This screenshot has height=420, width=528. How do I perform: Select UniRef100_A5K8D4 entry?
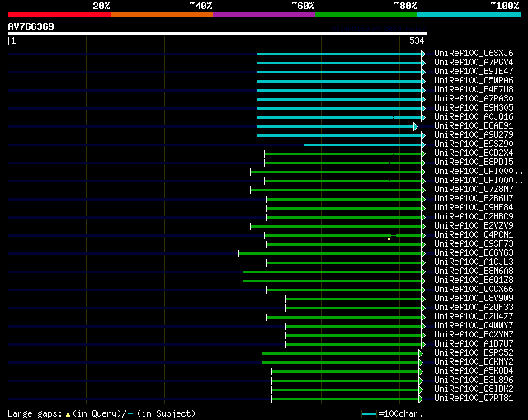[474, 371]
